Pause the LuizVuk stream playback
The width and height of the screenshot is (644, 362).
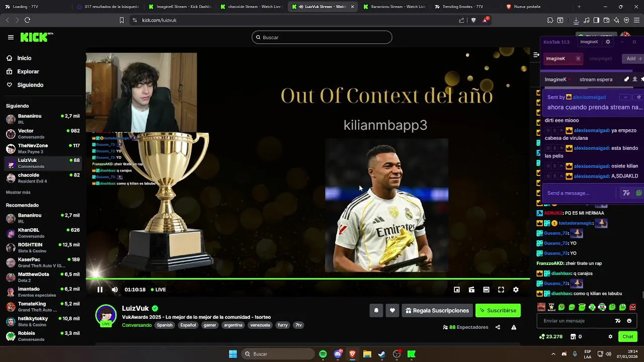100,290
